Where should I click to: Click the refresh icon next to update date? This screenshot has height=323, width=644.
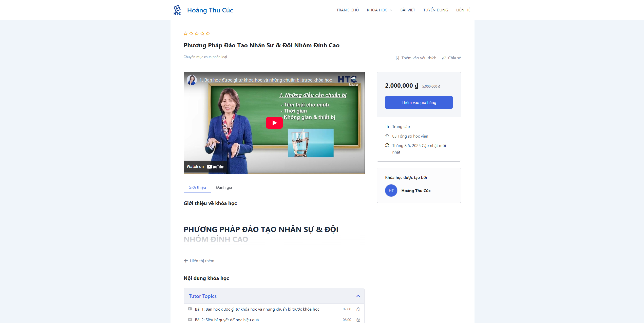click(x=387, y=145)
